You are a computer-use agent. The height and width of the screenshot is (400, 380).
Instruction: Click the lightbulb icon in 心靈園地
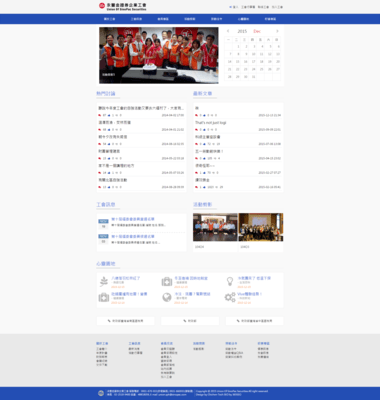230,281
